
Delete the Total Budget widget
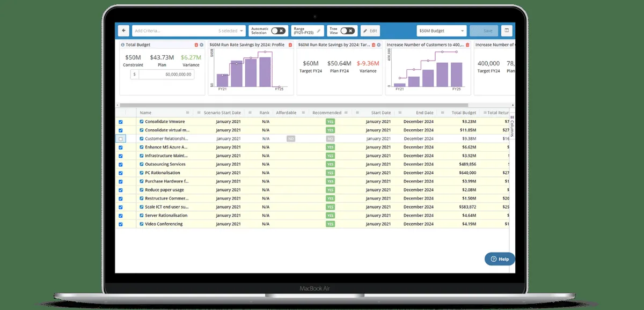[196, 45]
